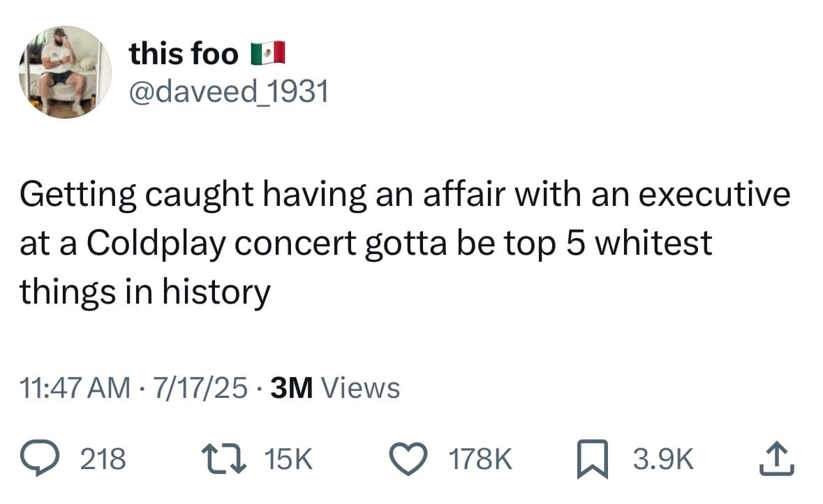Visit the @daveed_1931 handle link
823x504 pixels.
point(229,91)
